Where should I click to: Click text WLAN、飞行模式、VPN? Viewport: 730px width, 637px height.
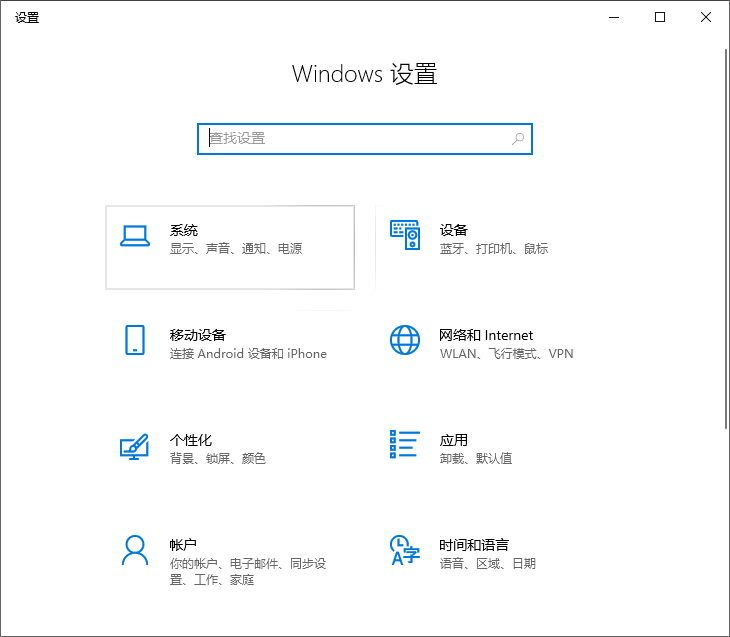click(507, 354)
